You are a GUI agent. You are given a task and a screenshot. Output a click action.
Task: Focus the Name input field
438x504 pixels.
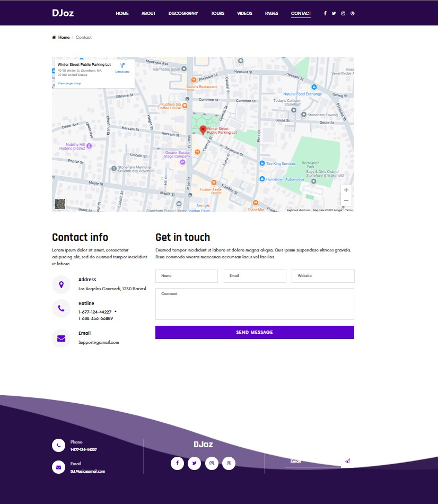coord(187,276)
